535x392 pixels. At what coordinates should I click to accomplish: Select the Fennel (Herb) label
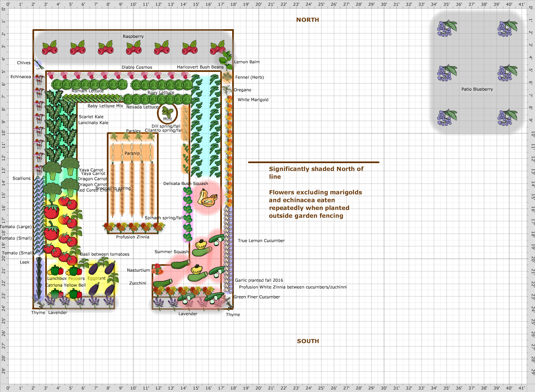coord(249,77)
